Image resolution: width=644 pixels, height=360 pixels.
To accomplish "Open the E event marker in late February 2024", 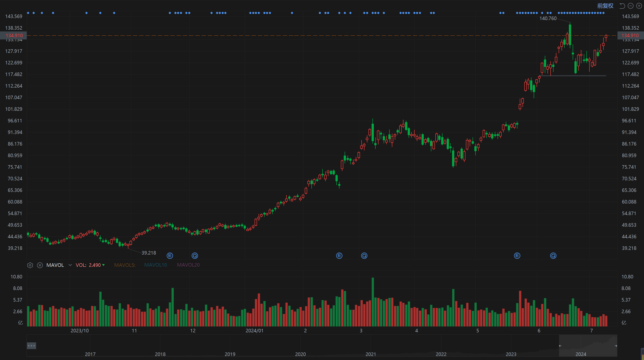I will 339,255.
